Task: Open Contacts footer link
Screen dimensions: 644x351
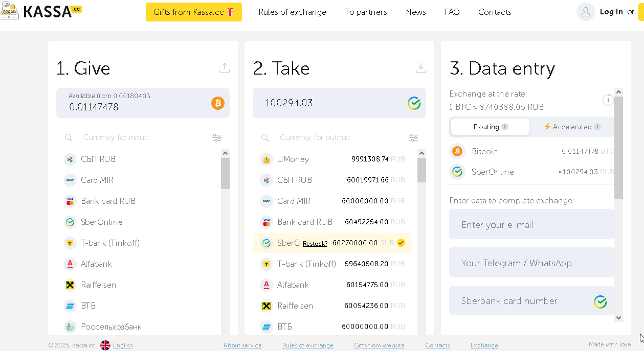Action: [438, 345]
